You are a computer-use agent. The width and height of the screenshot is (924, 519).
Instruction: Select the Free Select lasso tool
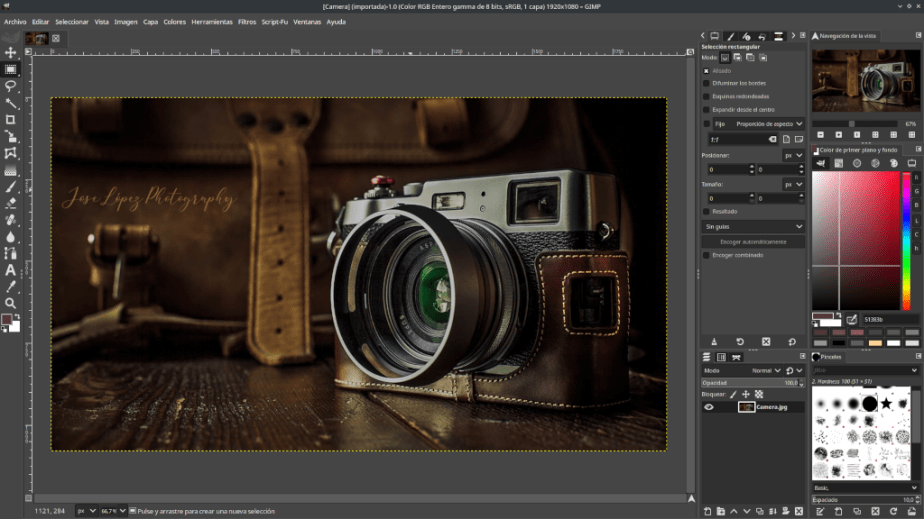11,86
